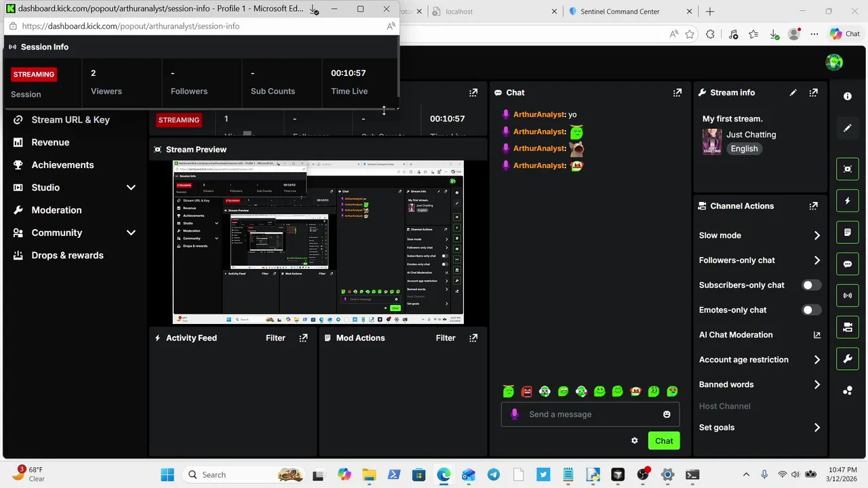Click the Send a message input field

coord(589,414)
